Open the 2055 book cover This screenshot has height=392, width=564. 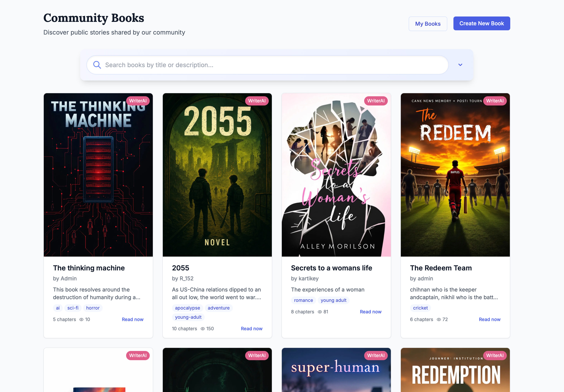(217, 175)
